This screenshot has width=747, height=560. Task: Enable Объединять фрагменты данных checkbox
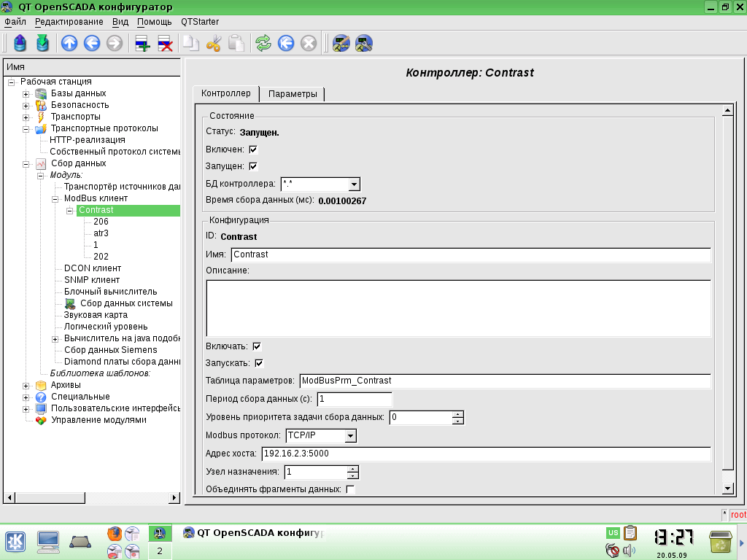pos(350,489)
